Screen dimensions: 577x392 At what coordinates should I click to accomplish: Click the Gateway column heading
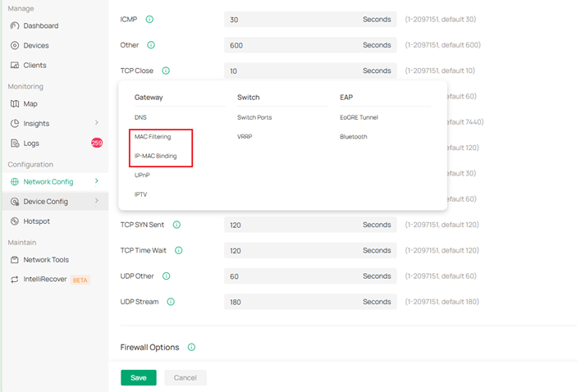point(149,98)
